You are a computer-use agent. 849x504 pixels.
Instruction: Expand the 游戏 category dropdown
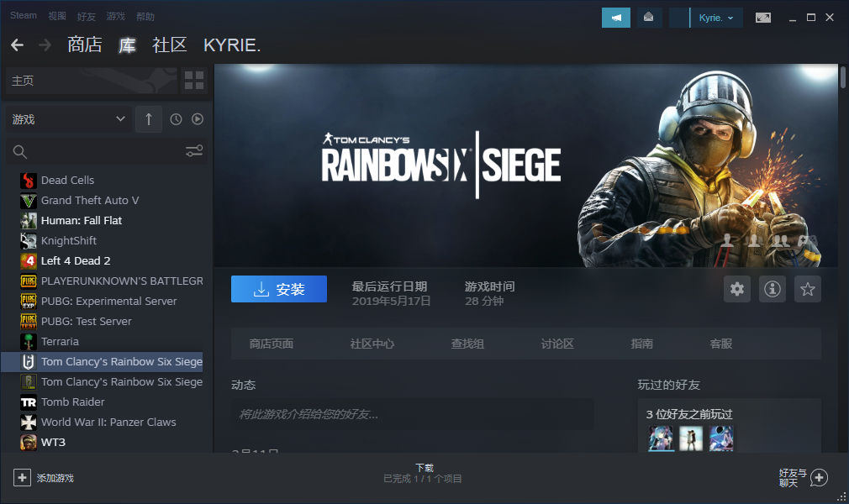click(68, 119)
